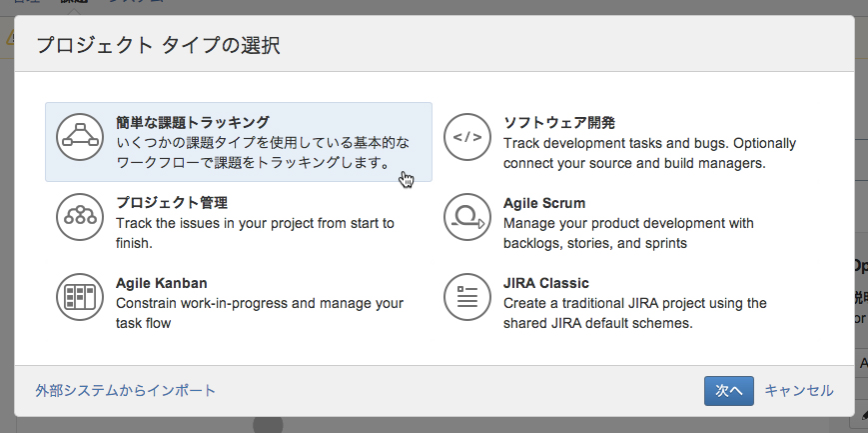868x433 pixels.
Task: Select the 簡単な課題トラッキング title
Action: pos(193,122)
